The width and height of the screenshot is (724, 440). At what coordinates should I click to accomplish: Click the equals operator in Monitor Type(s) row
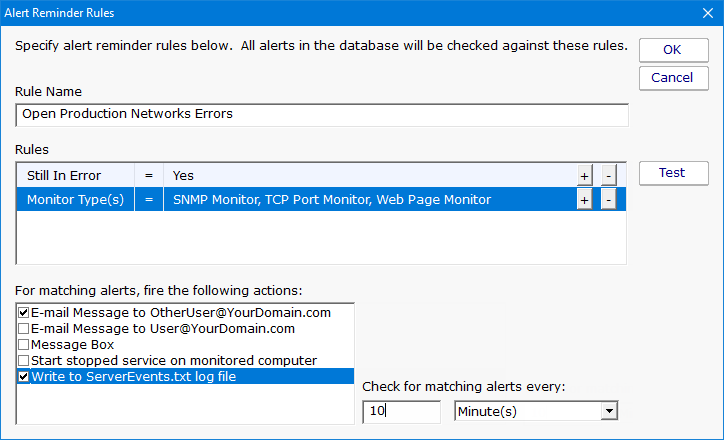[148, 200]
